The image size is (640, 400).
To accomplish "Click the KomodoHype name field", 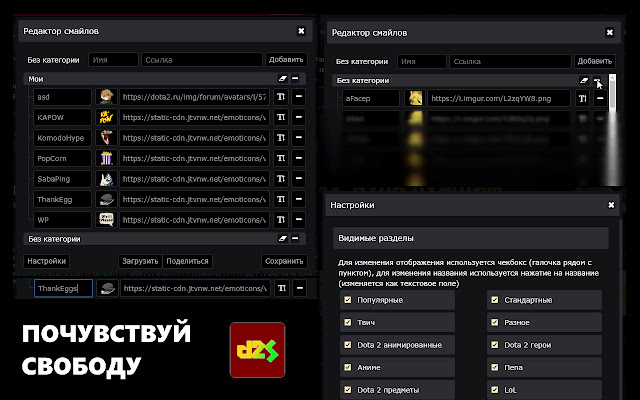I will (x=62, y=138).
